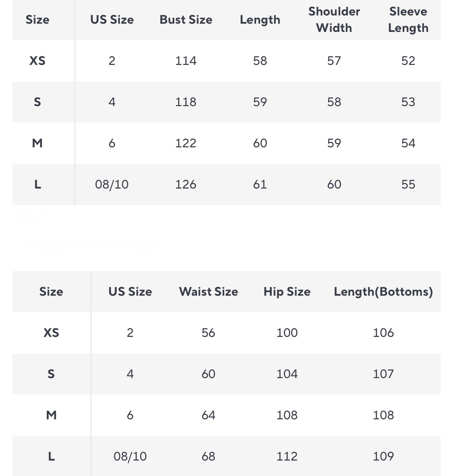Click the Waist Size column header

point(208,292)
